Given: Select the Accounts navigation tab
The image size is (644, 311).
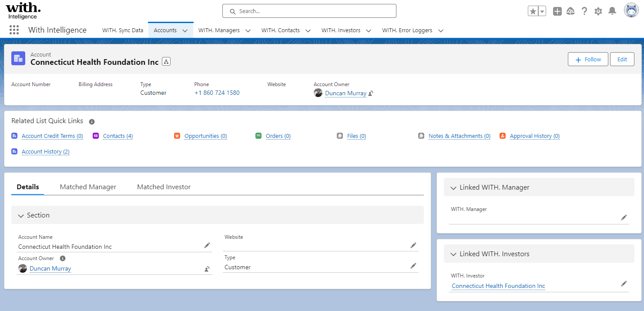Looking at the screenshot, I should click(165, 30).
